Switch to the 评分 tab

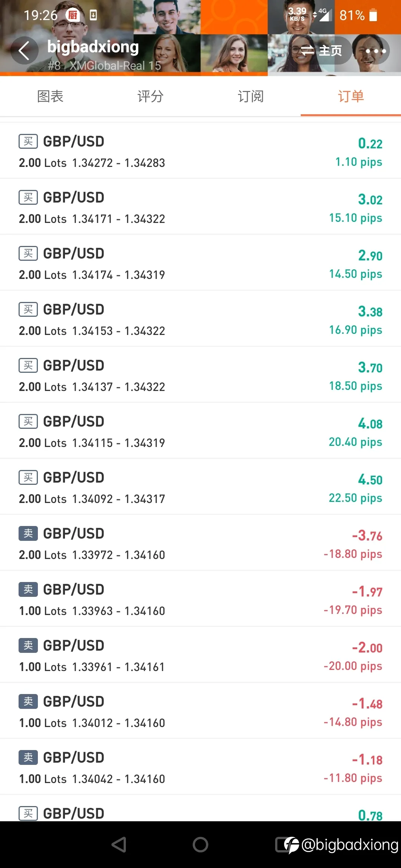pyautogui.click(x=150, y=96)
